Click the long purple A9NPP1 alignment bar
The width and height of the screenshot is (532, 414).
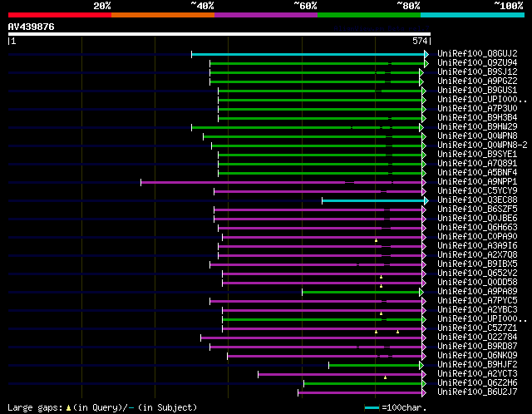point(281,183)
